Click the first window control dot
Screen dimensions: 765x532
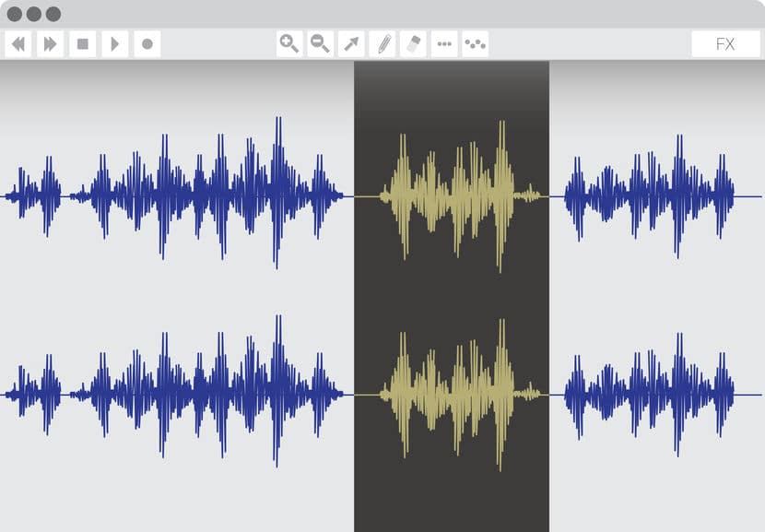coord(15,14)
